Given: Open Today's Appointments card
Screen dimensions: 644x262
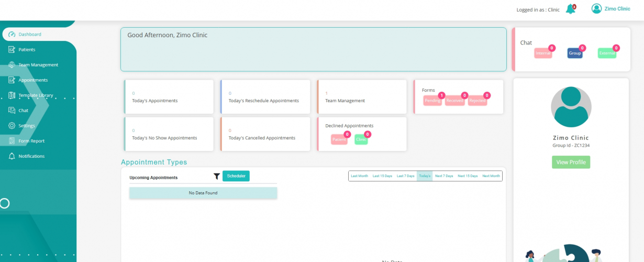Looking at the screenshot, I should point(169,97).
